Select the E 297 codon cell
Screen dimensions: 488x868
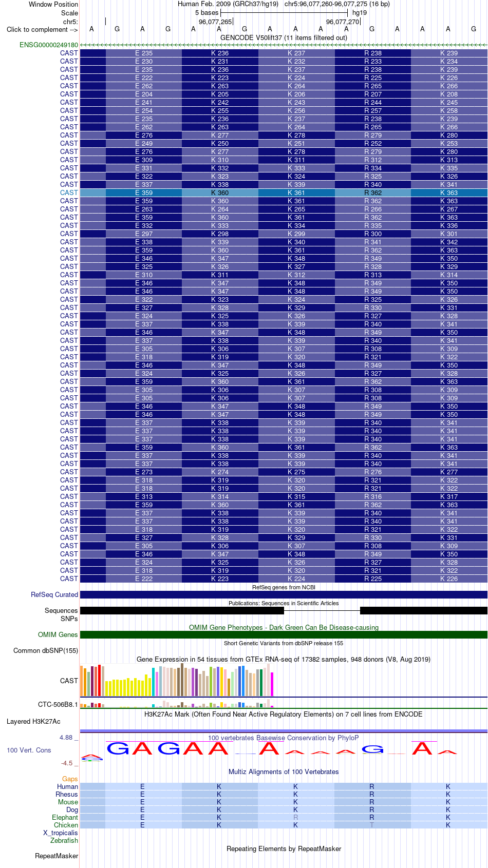click(x=144, y=234)
